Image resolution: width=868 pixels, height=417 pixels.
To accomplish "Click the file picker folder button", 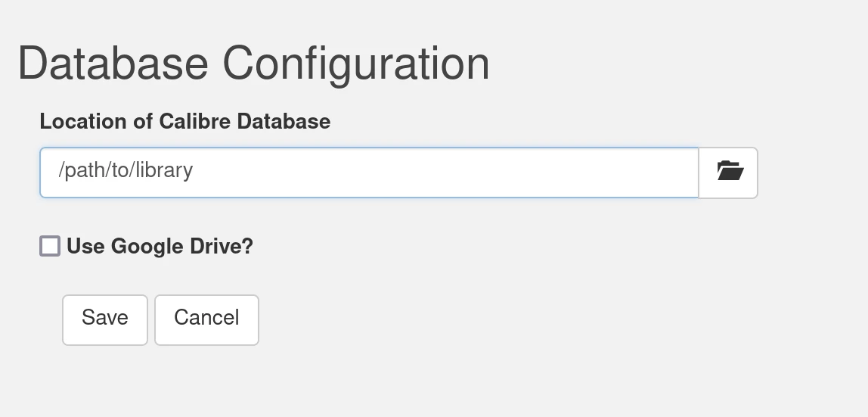I will click(728, 172).
